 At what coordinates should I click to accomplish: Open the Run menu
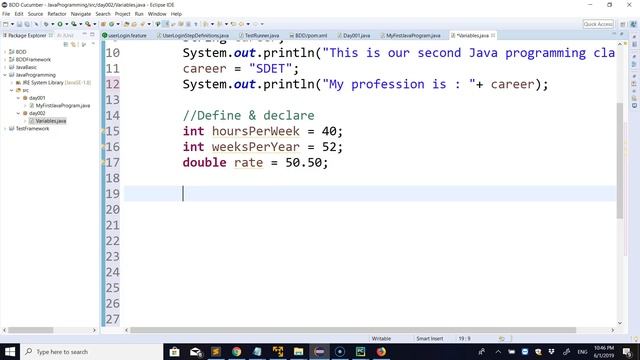(x=139, y=14)
